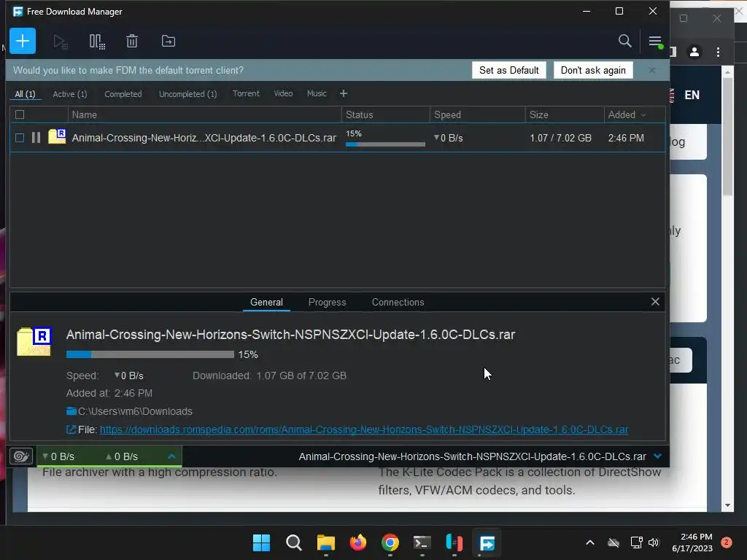
Task: Open the General details tab
Action: tap(266, 302)
